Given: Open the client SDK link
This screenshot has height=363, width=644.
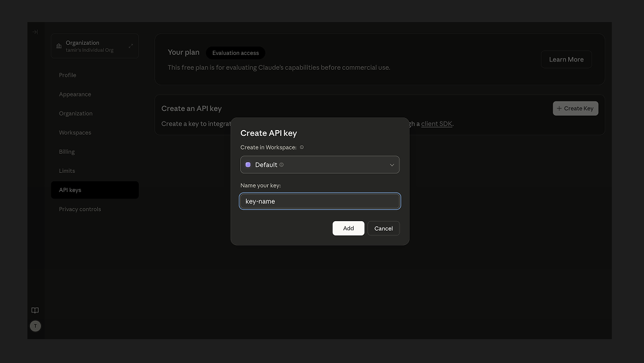Looking at the screenshot, I should coord(436,123).
